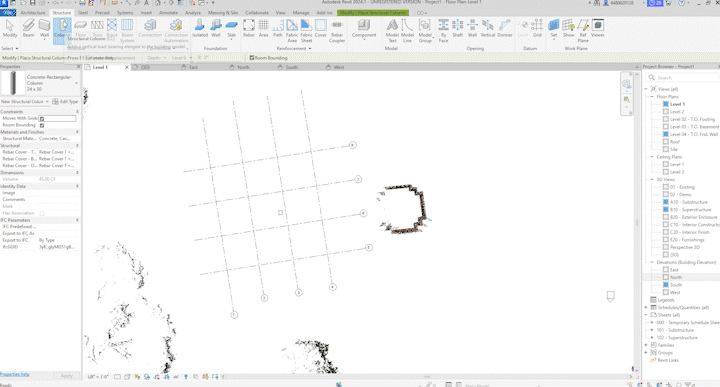The image size is (720, 387).
Task: Open the Component tool
Action: pos(364,28)
